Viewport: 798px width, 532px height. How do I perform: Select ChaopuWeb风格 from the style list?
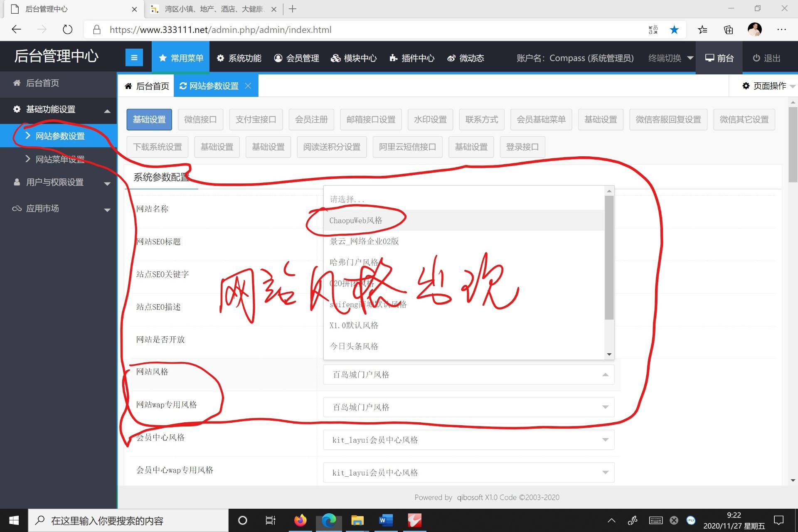[356, 221]
